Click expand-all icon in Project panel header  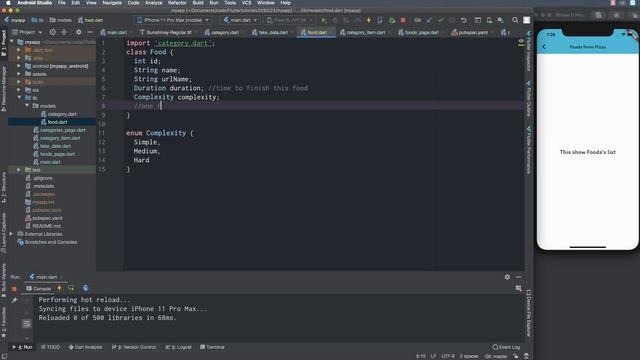(x=64, y=32)
